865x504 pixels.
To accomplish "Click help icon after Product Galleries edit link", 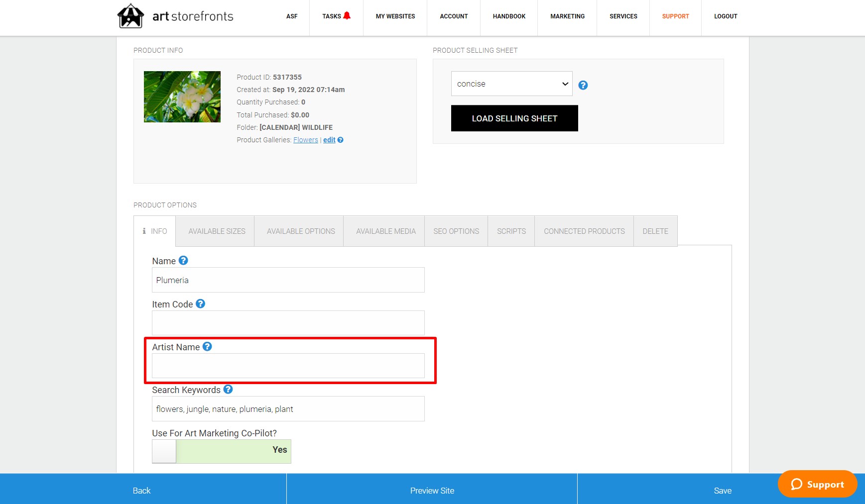I will (x=340, y=140).
